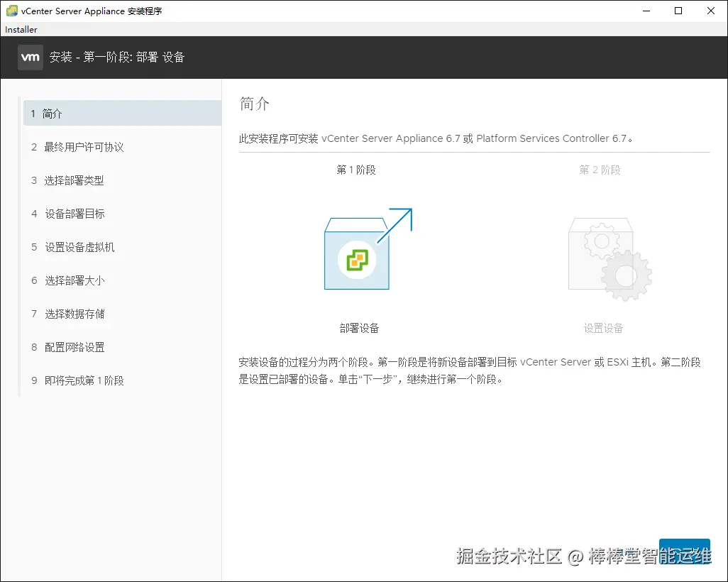Viewport: 728px width, 582px height.
Task: Click the 部署设备 caption
Action: coord(359,329)
